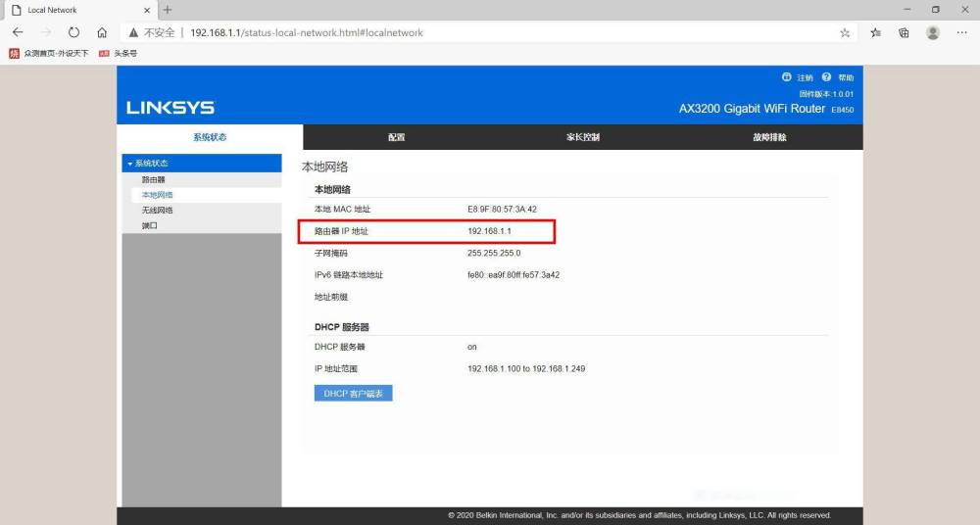
Task: Open the favorites list icon
Action: (875, 32)
